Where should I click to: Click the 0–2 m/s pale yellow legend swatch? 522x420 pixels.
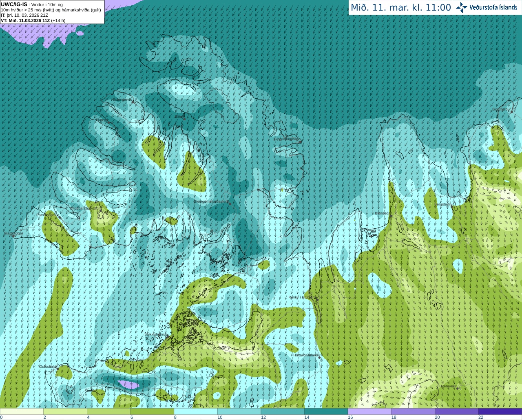[22, 411]
